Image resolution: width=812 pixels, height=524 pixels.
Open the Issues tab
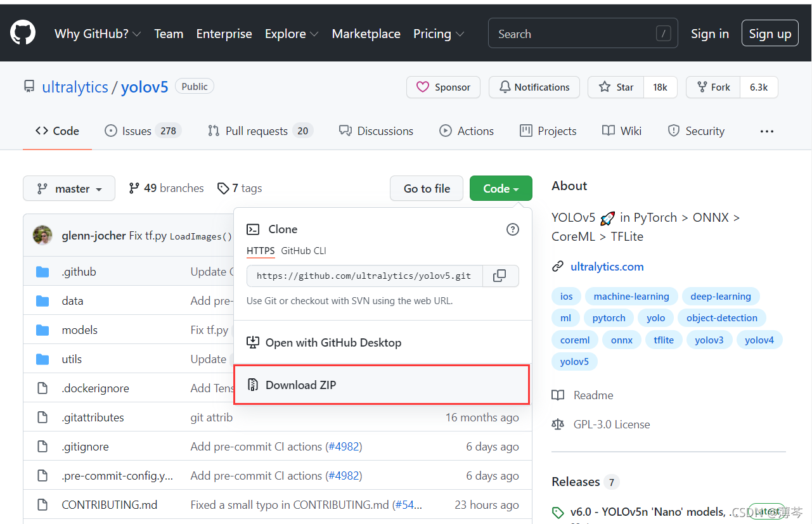pos(143,131)
